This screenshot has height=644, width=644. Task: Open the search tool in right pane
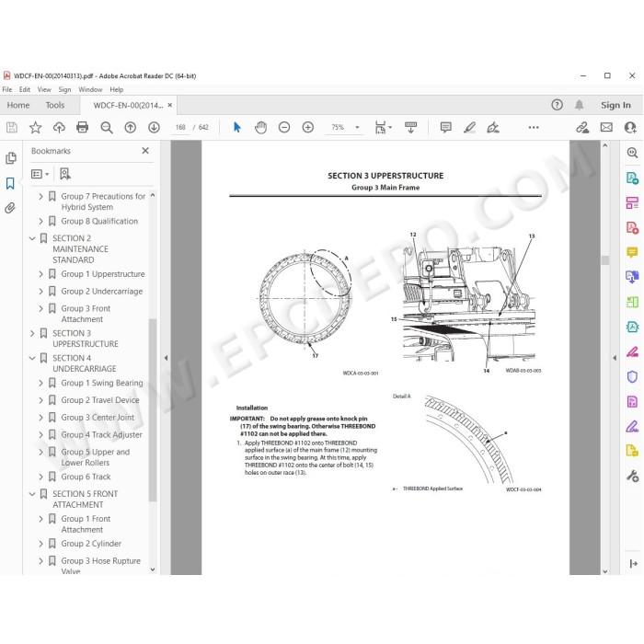coord(632,154)
